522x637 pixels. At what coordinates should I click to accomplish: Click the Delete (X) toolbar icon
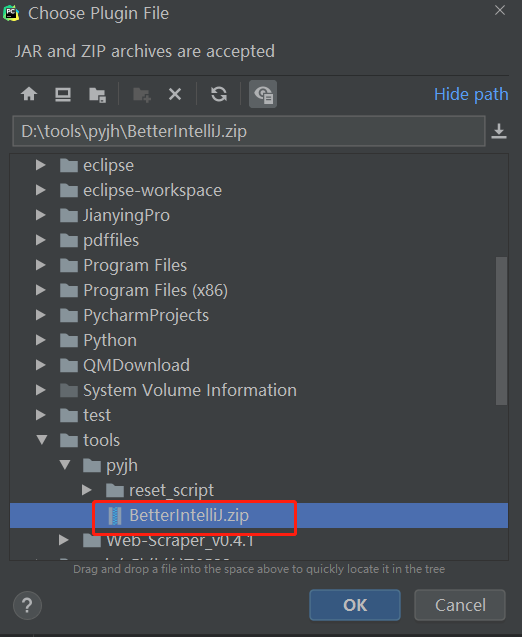click(175, 94)
